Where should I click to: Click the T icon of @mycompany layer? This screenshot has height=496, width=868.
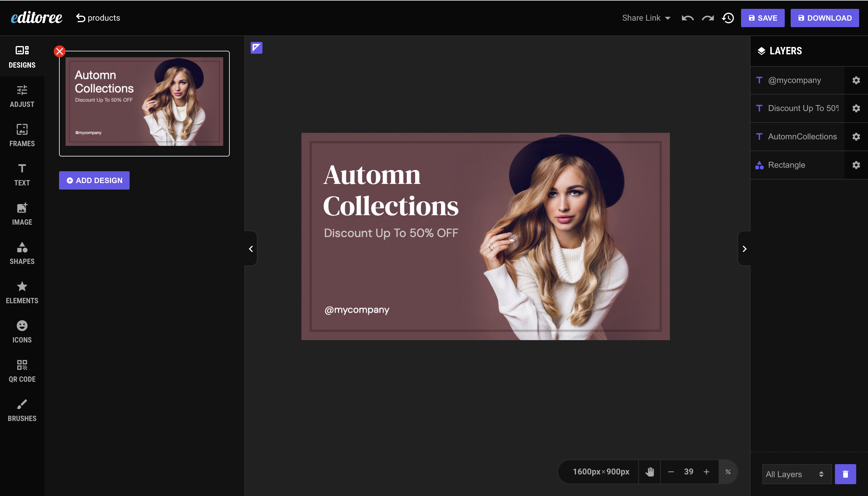pyautogui.click(x=759, y=80)
